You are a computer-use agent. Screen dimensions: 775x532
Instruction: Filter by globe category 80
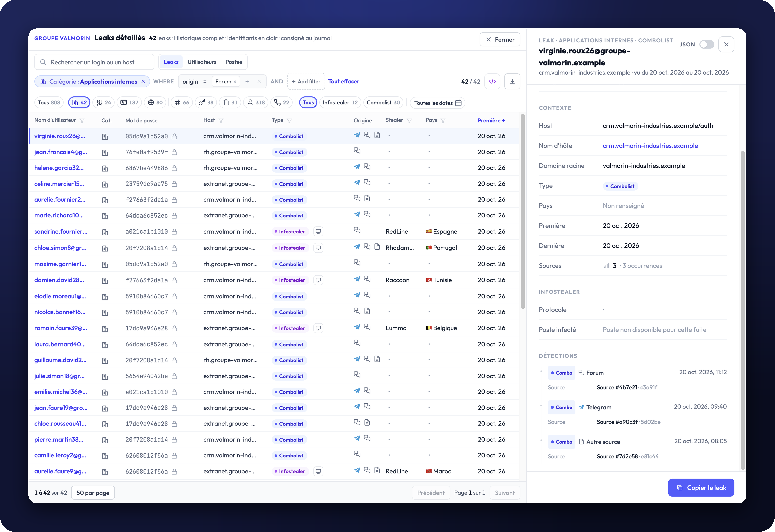(x=155, y=103)
